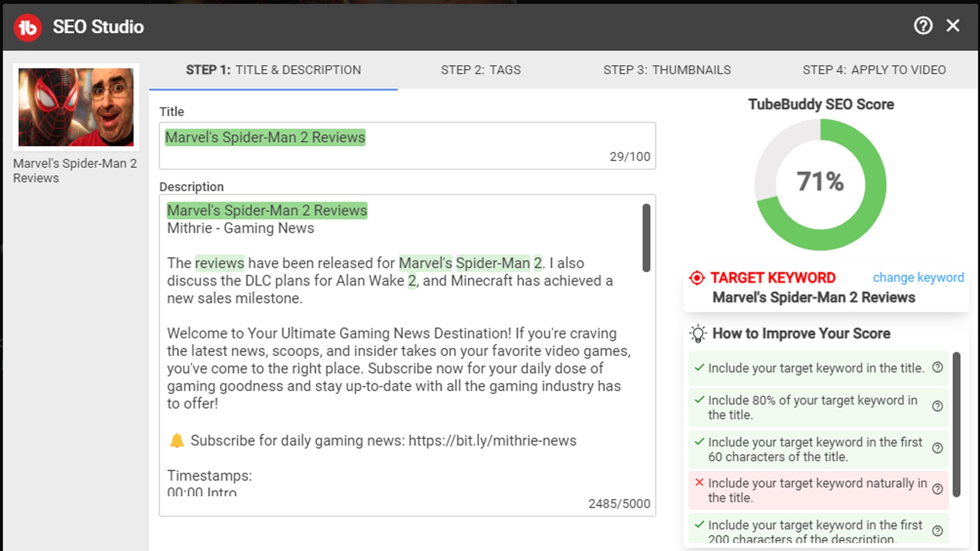Switch to Step 1: Title & Description tab
Viewport: 980px width, 551px height.
tap(273, 70)
